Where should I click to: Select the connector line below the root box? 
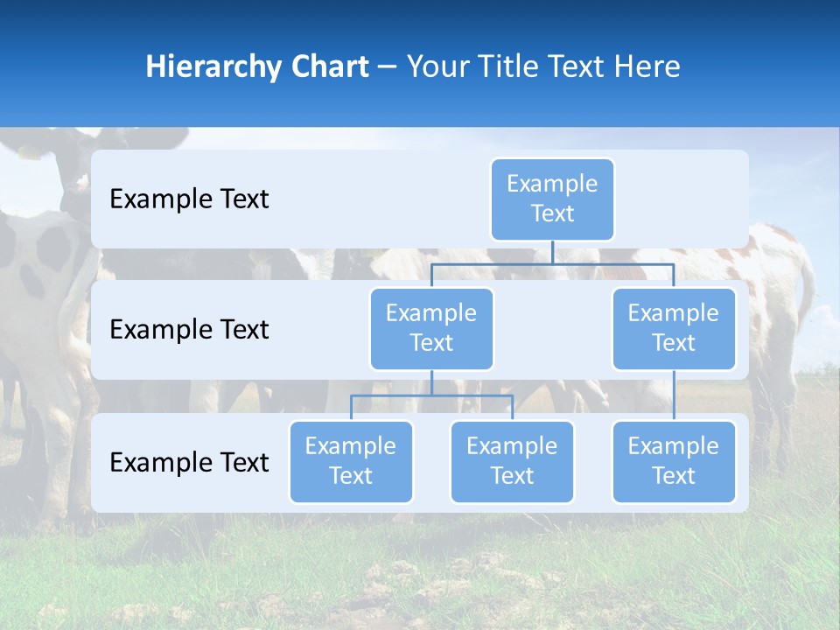pos(552,253)
